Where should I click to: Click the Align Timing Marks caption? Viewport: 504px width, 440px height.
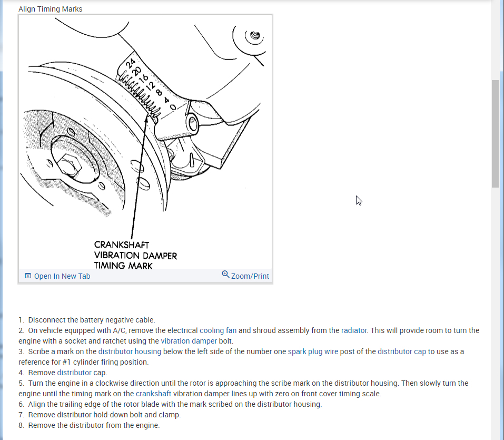[50, 9]
